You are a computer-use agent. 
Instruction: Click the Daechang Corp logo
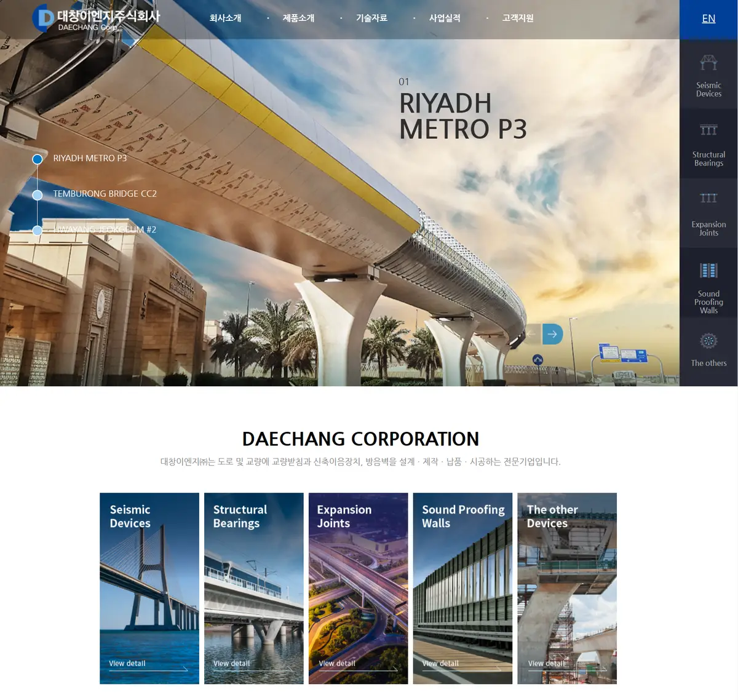[x=96, y=18]
